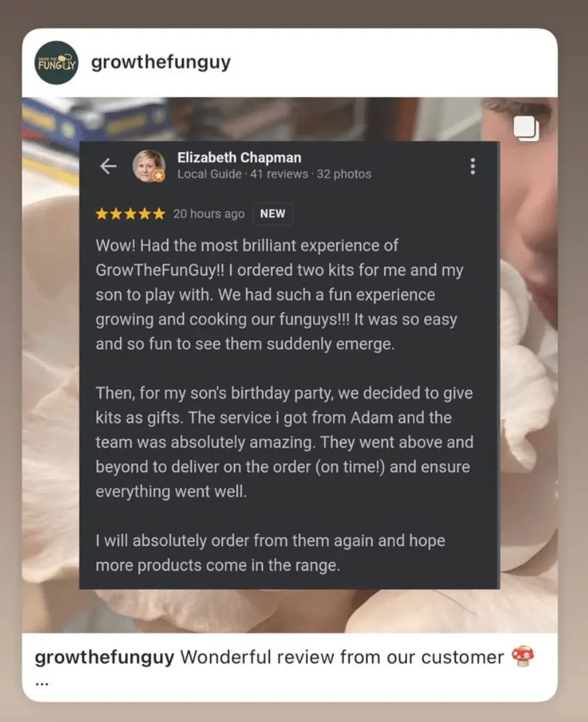Select "41 reviews" under the reviewer name
Viewport: 588px width, 722px height.
pos(279,174)
